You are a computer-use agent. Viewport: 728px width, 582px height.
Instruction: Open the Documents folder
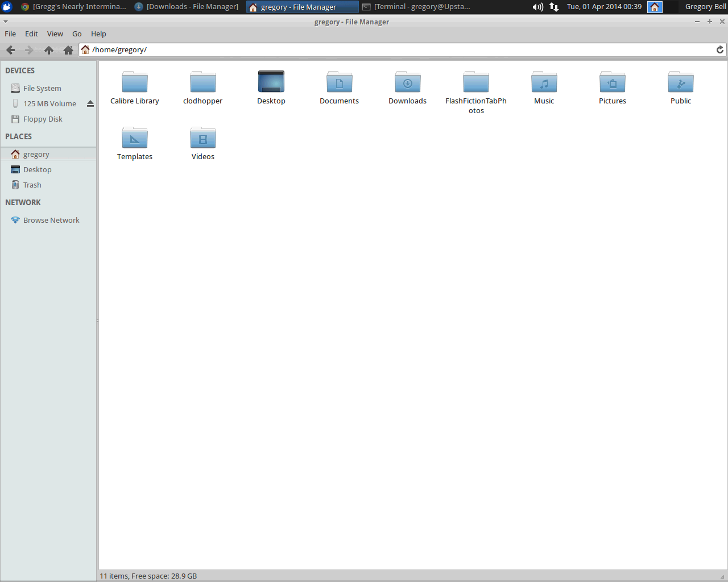[340, 88]
